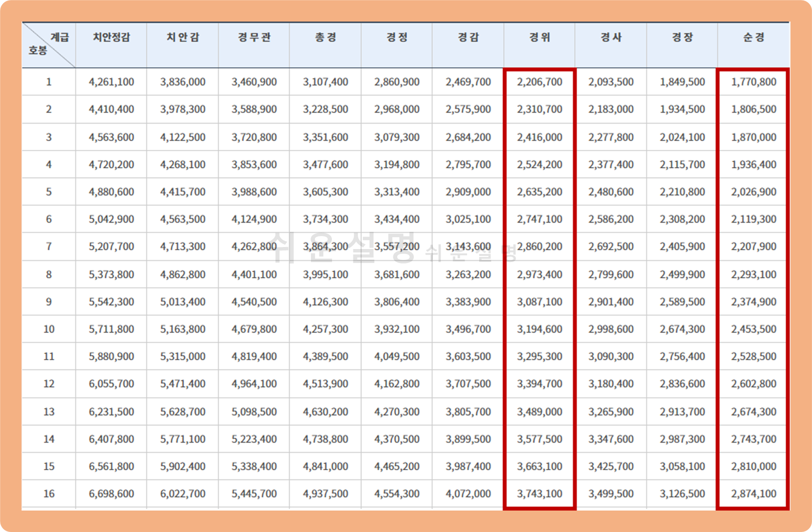Click the value 4,738,800
Screen dimensions: 812x532
[325, 439]
